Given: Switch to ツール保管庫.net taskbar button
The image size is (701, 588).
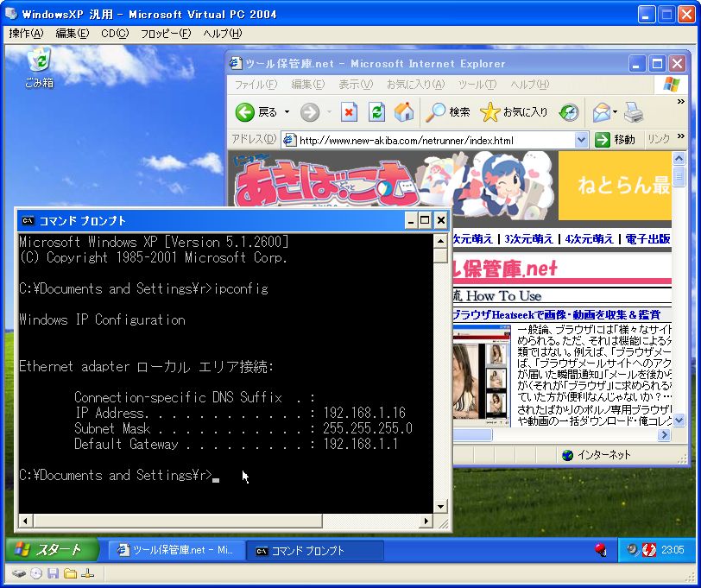Looking at the screenshot, I should (x=176, y=550).
